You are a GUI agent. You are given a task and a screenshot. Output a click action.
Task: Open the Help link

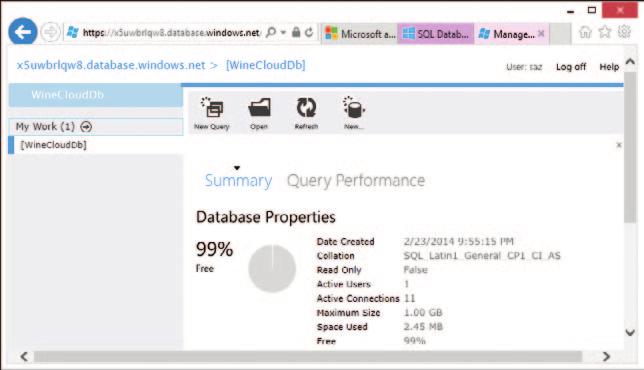click(609, 67)
